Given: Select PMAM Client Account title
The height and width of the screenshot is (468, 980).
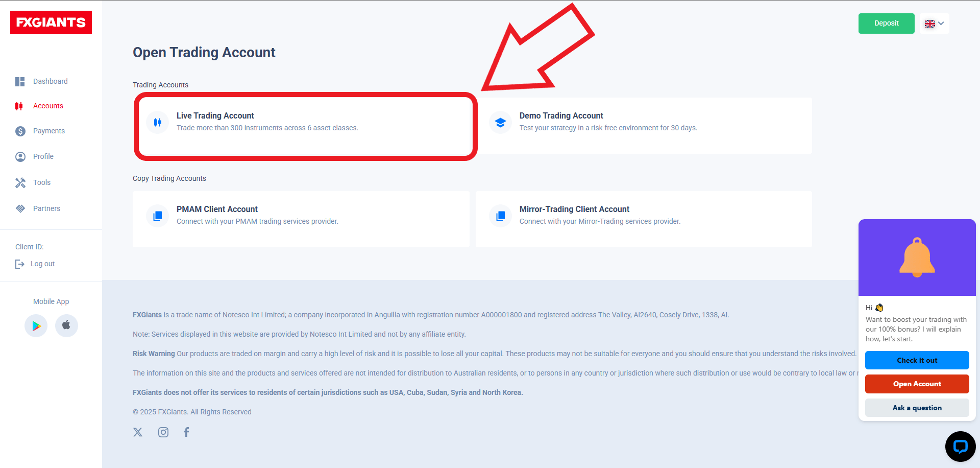Looking at the screenshot, I should tap(217, 209).
